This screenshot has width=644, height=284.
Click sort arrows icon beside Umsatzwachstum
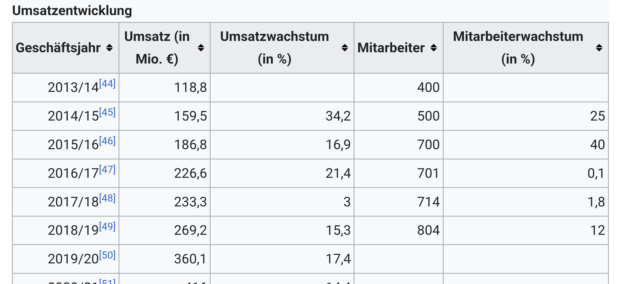point(345,48)
